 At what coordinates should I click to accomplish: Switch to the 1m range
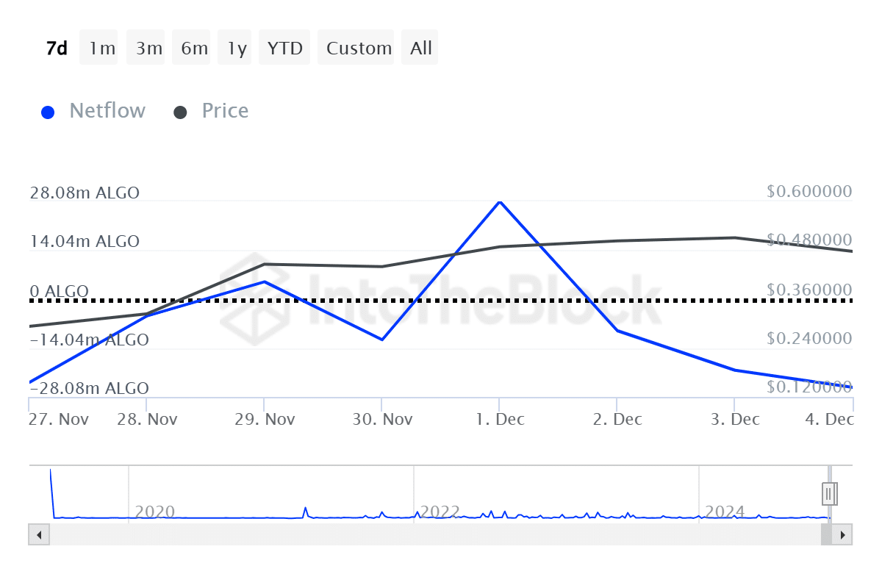pyautogui.click(x=102, y=49)
